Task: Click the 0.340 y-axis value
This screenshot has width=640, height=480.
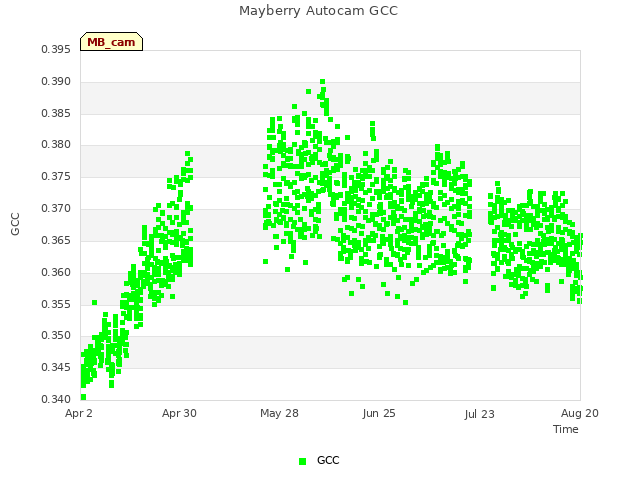Action: pos(56,399)
